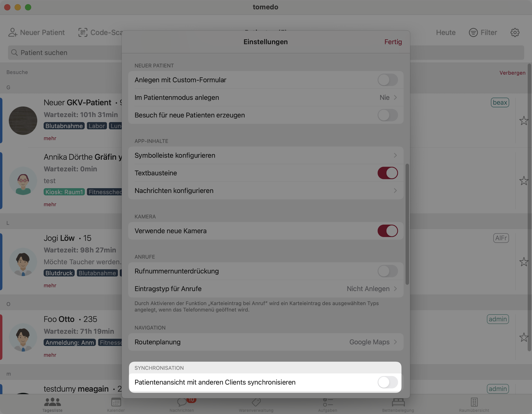Click Patient suchen search field
The image size is (532, 414).
[266, 53]
